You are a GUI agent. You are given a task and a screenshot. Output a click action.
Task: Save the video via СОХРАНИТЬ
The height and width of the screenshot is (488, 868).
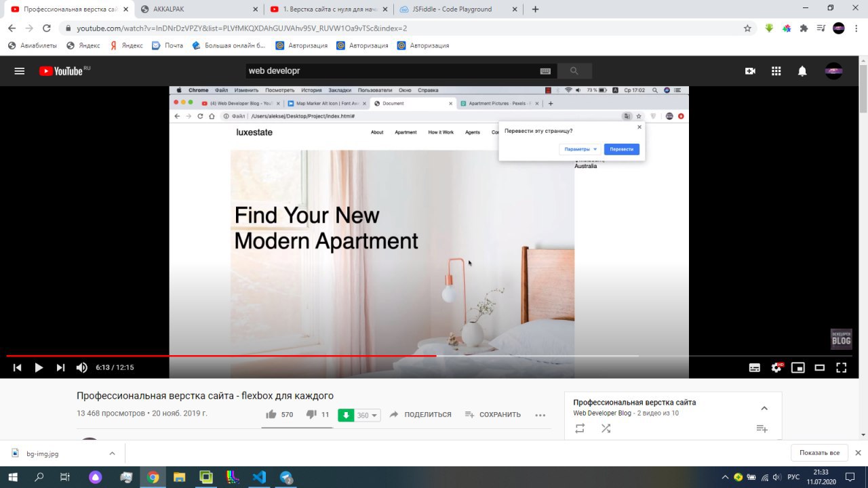(493, 415)
